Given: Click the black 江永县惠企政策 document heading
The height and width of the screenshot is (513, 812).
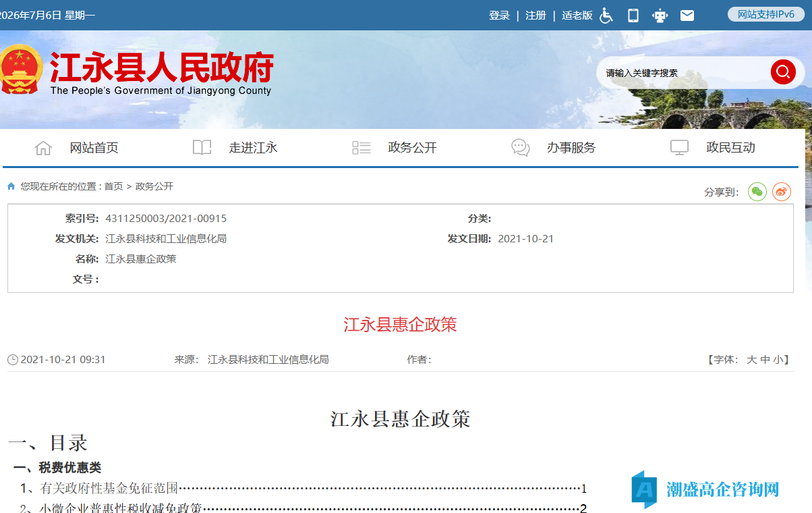Looking at the screenshot, I should click(x=401, y=418).
